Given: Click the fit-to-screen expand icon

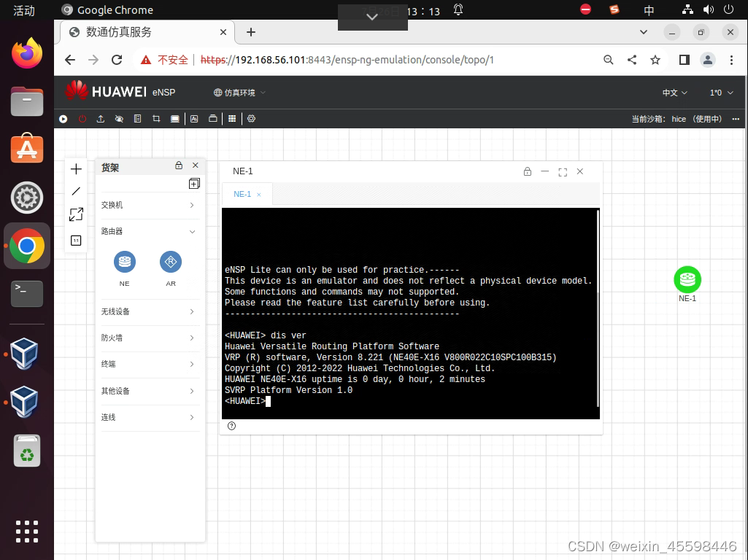Looking at the screenshot, I should pyautogui.click(x=76, y=214).
